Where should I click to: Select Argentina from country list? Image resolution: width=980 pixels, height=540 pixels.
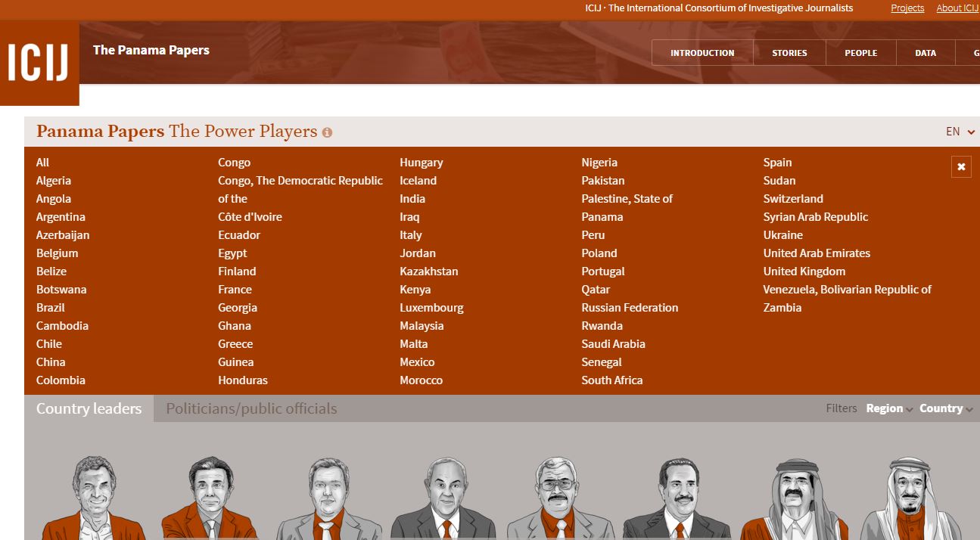pos(61,217)
